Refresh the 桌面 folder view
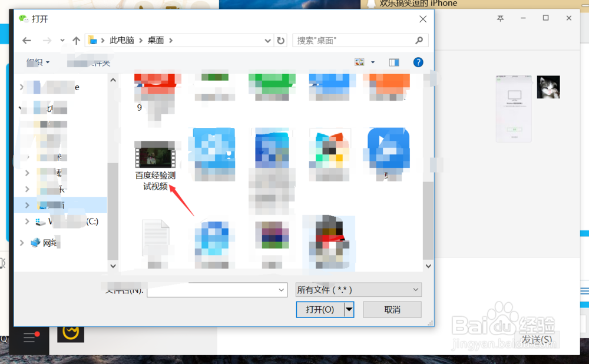 pos(280,41)
